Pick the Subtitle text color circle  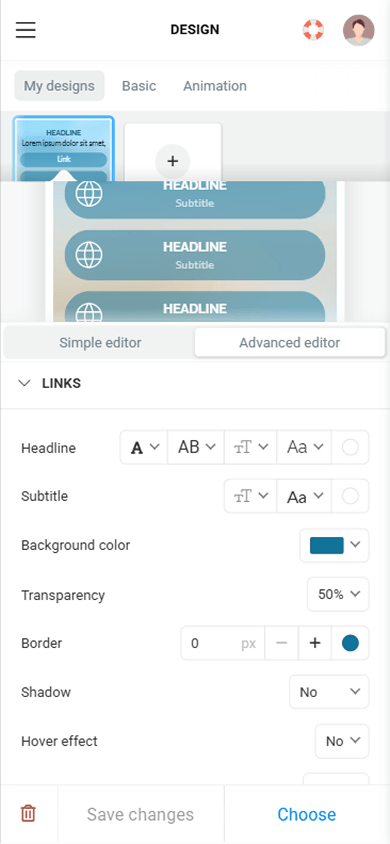(350, 496)
